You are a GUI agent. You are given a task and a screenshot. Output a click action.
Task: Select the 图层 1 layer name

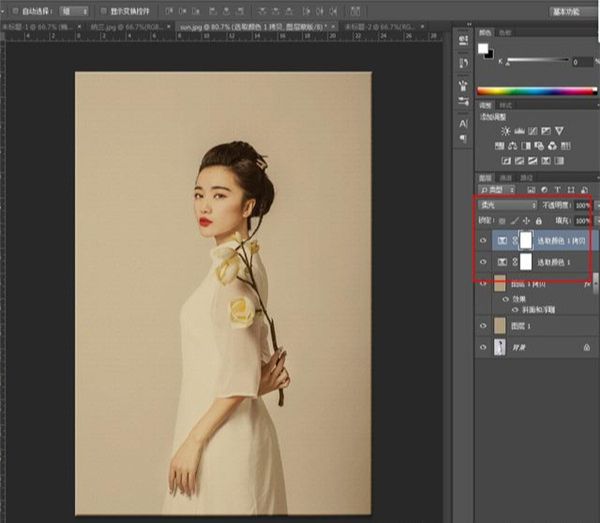tap(521, 326)
